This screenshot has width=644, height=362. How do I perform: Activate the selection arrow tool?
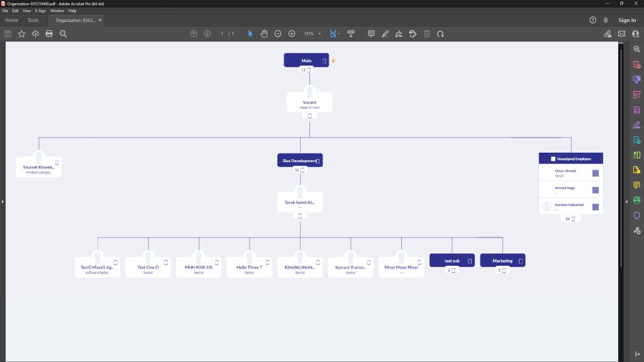coord(250,34)
